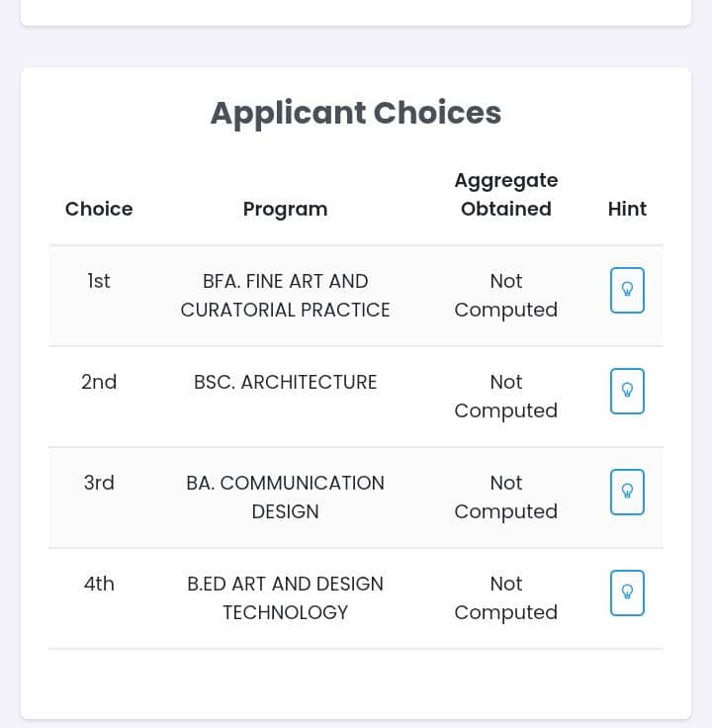Click the Hint column header

[627, 209]
